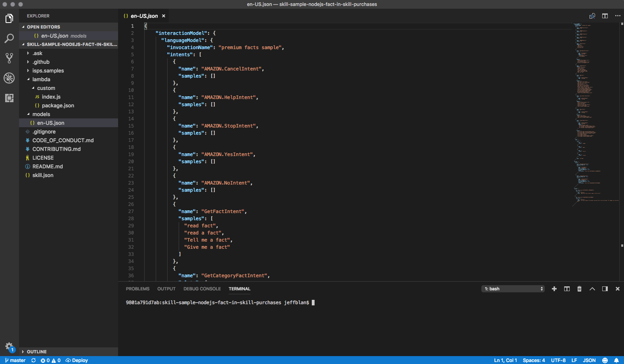624x364 pixels.
Task: Toggle the Explorer view icon
Action: coord(9,19)
